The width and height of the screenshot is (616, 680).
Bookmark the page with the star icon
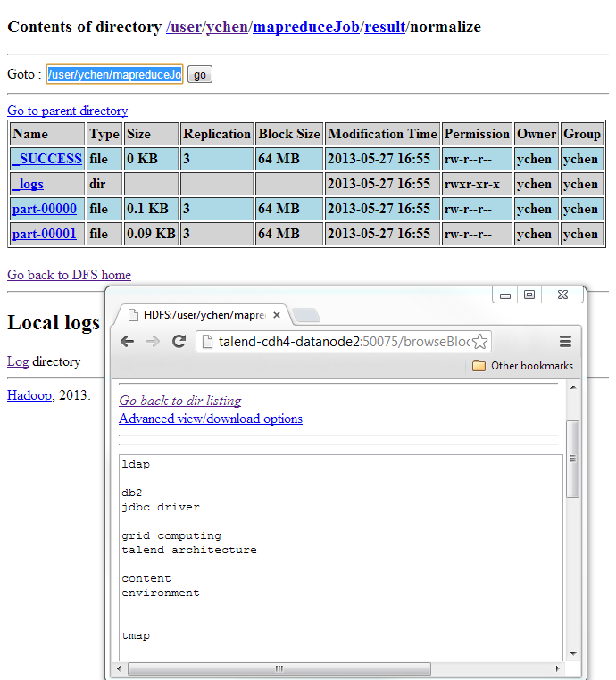479,342
